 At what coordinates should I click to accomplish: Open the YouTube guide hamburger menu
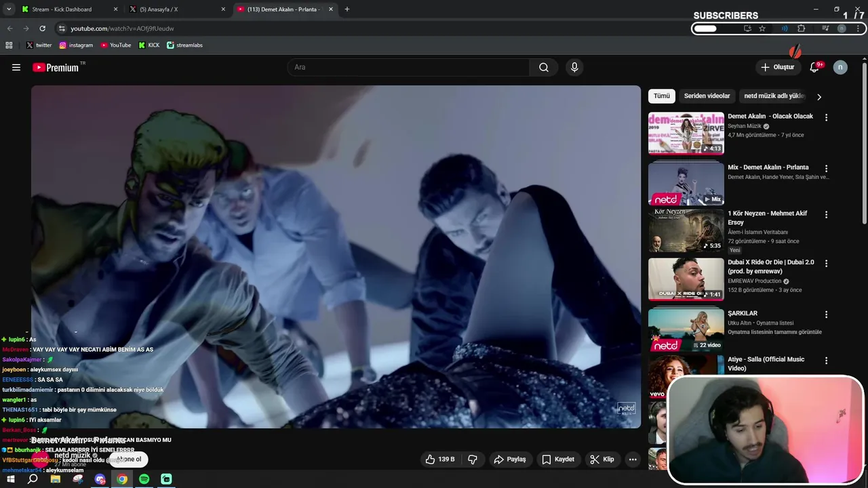pos(16,67)
